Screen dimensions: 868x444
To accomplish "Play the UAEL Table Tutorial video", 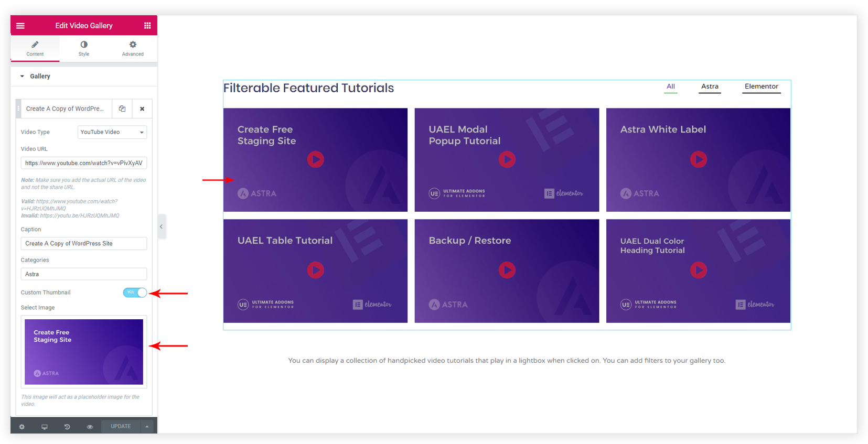I will point(315,270).
